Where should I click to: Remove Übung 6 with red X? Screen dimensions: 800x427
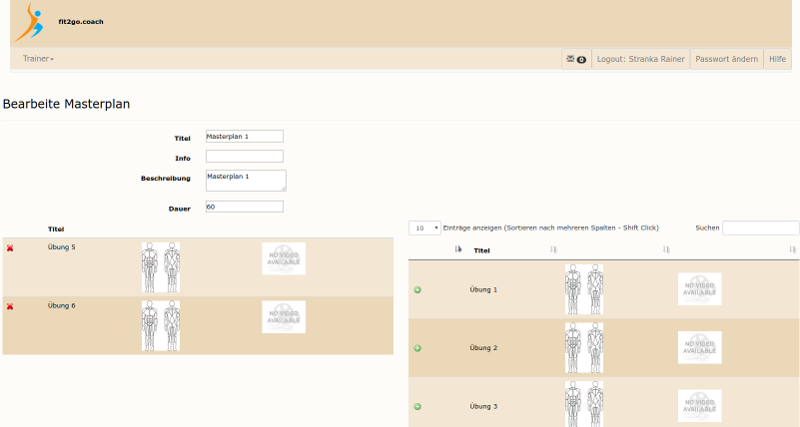[10, 307]
